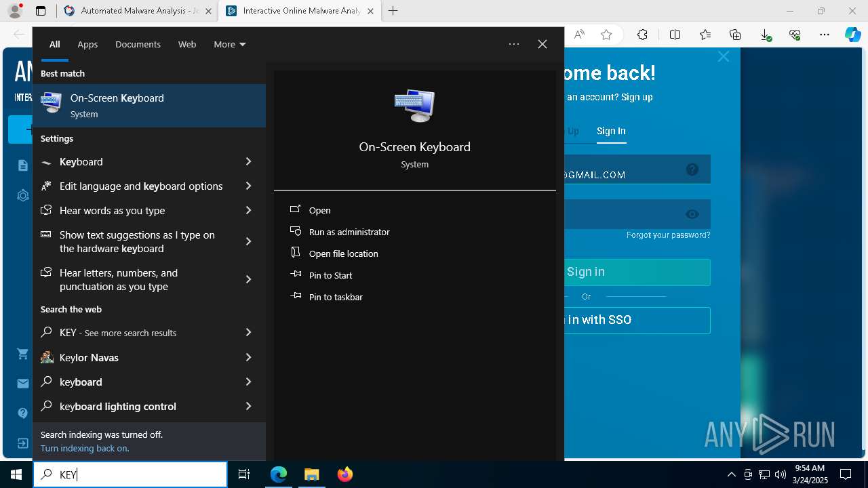
Task: Open Copilot sidebar in Edge
Action: pyautogui.click(x=852, y=35)
